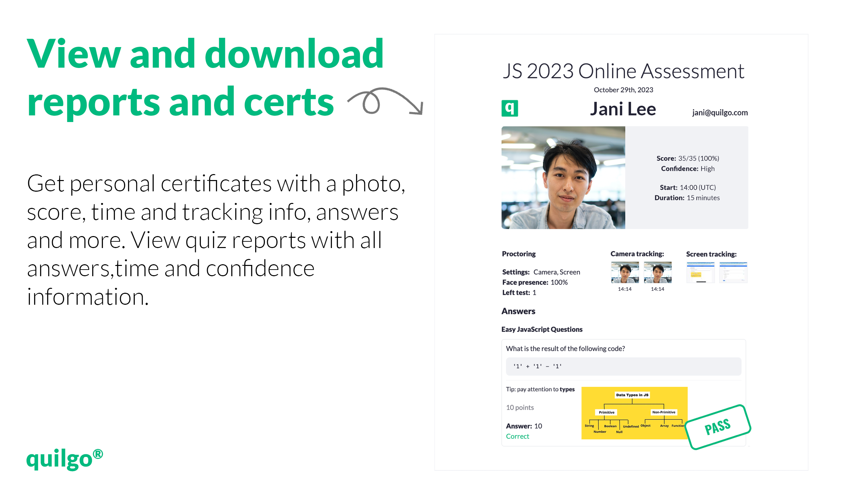Open the second camera tracking thumbnail
This screenshot has width=843, height=504.
(x=657, y=272)
